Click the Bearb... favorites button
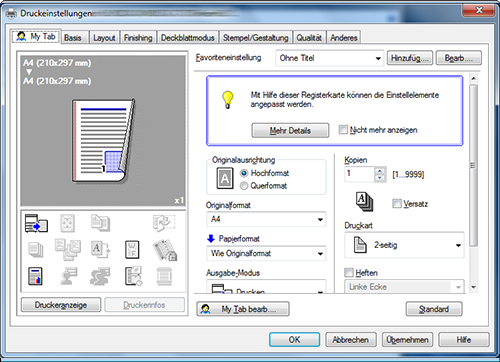 coord(459,58)
